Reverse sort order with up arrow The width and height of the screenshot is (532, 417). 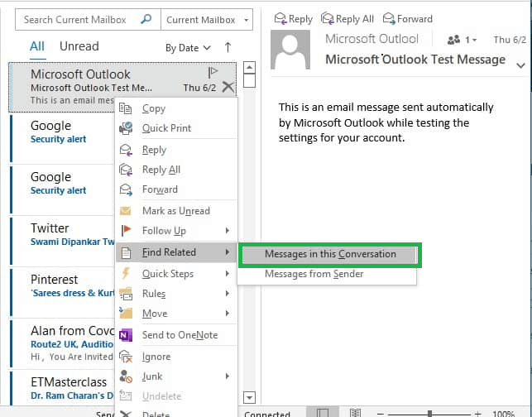228,47
